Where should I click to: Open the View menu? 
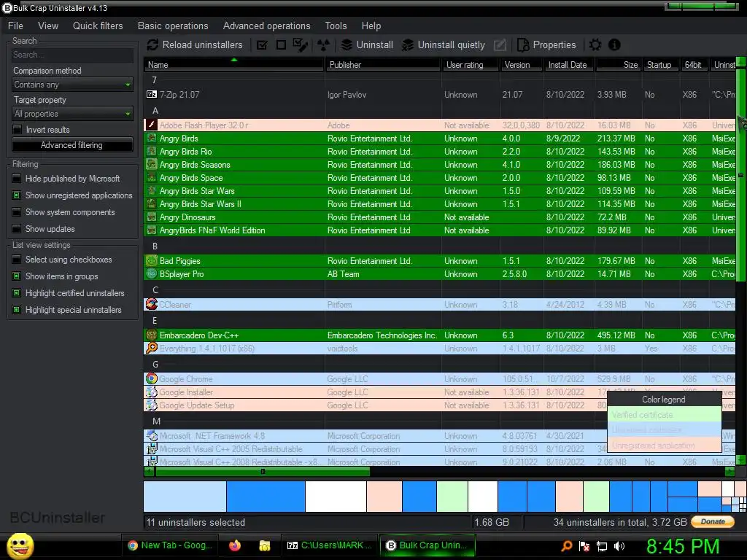(48, 26)
